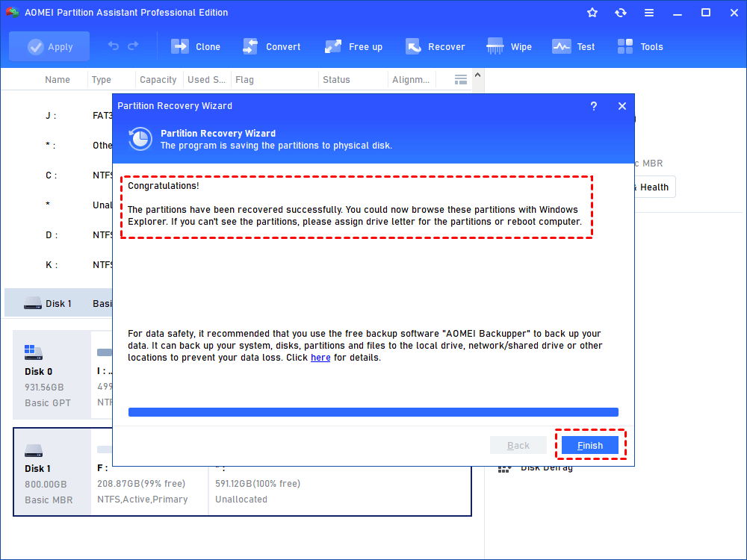Click the Clone arrow icon
The image size is (747, 560).
180,46
